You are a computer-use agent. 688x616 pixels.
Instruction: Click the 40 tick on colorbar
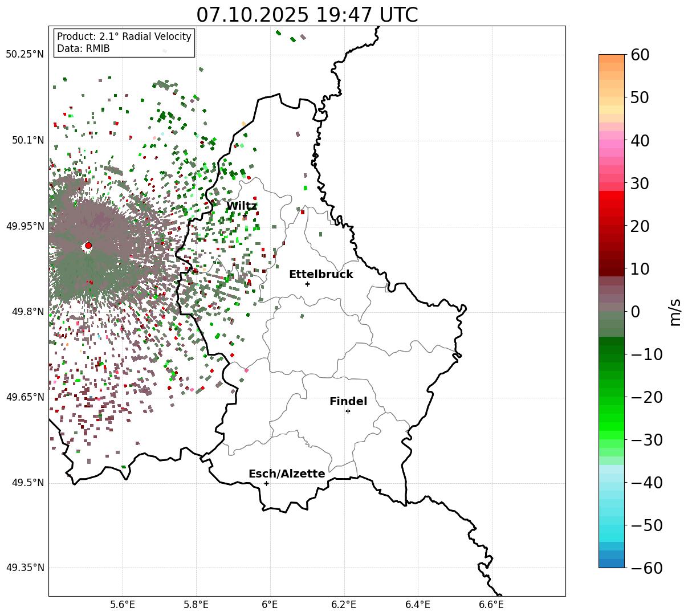point(641,140)
